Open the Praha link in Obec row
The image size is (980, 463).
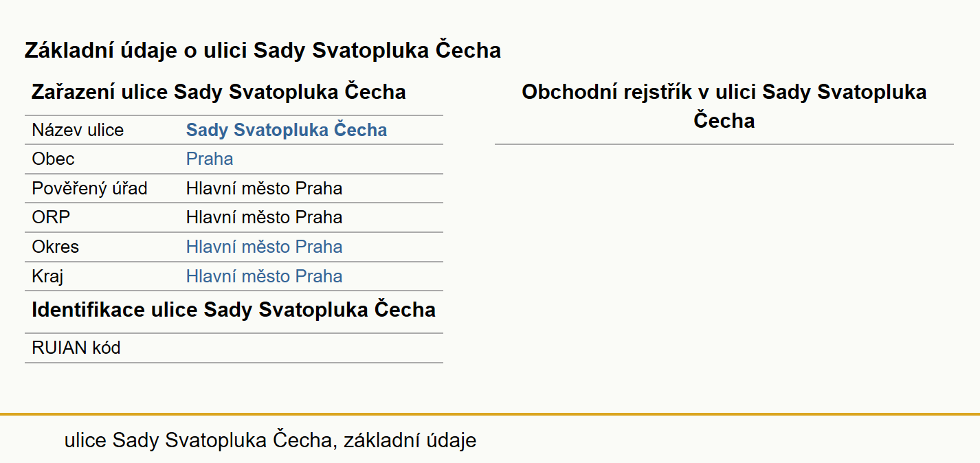point(210,159)
